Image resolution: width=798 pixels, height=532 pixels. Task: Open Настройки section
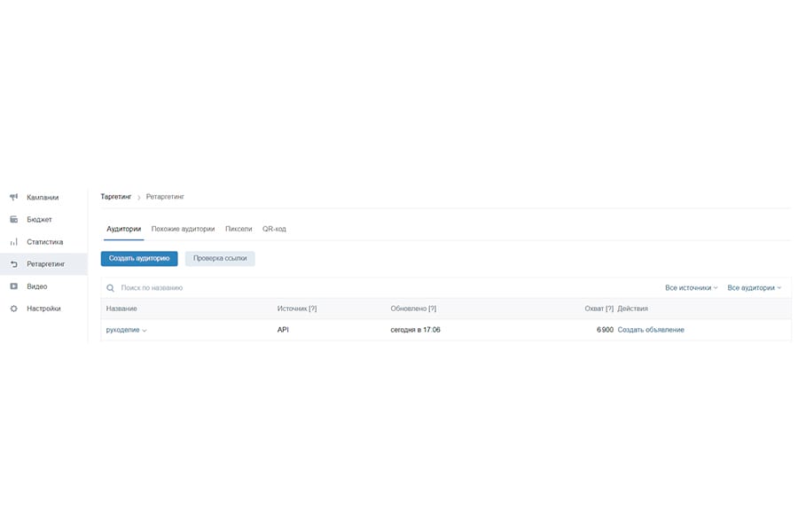[43, 309]
